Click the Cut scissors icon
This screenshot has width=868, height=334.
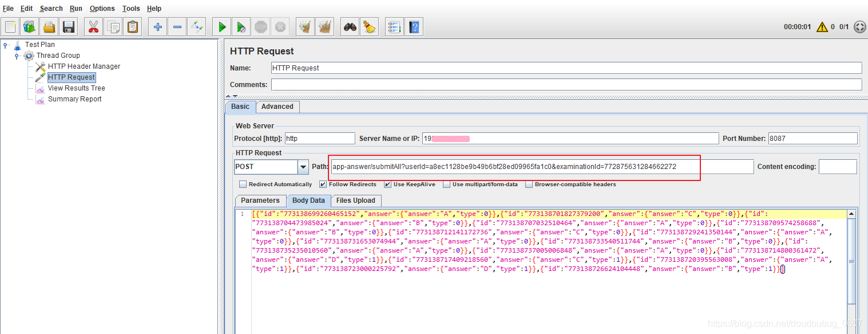tap(94, 27)
